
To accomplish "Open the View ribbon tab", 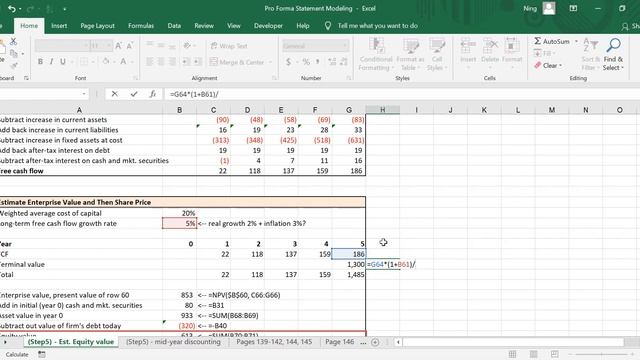I will tap(234, 26).
